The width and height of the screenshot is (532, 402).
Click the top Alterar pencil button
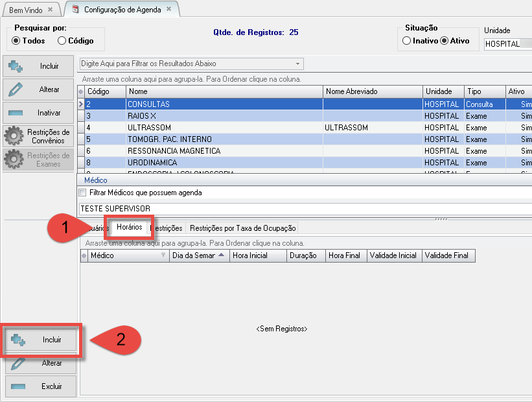40,89
